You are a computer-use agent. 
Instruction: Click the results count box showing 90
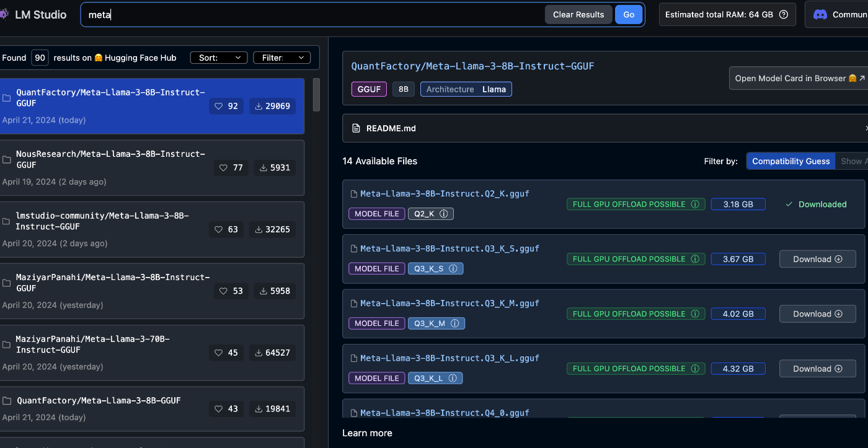(40, 58)
